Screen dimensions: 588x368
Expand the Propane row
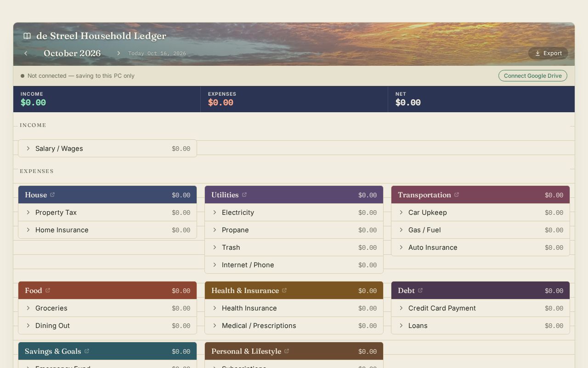[294, 230]
